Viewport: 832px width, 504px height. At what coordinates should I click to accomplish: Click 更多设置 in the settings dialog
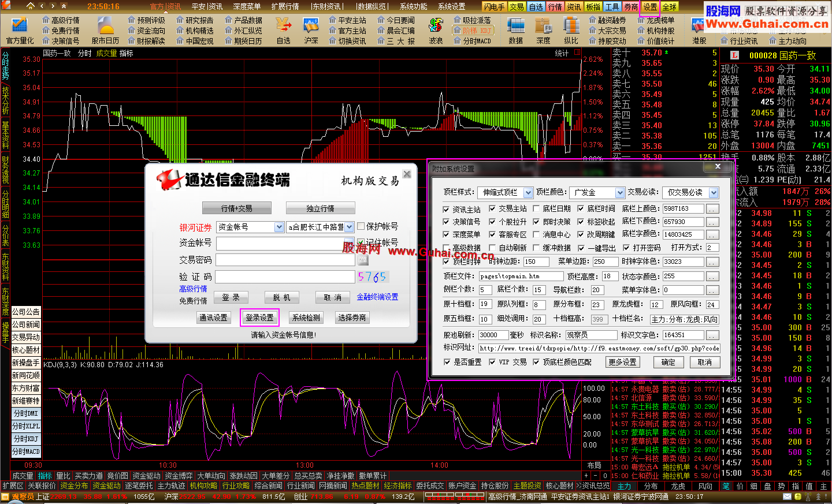[x=623, y=362]
